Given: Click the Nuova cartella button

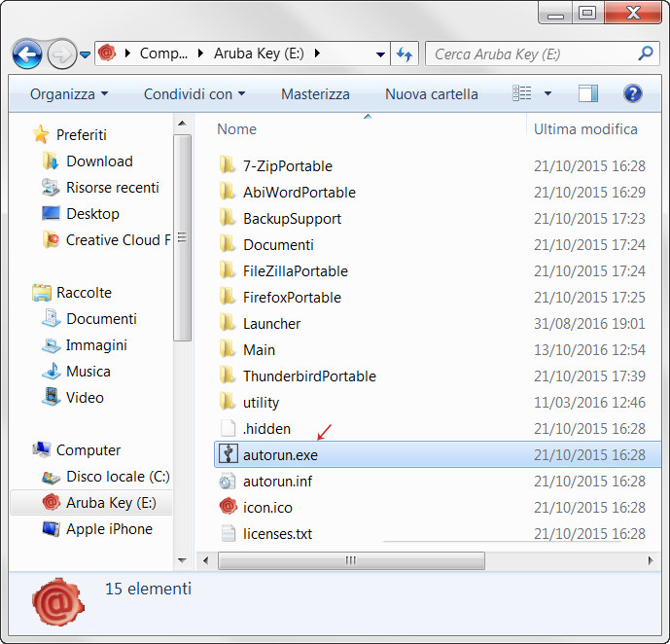Looking at the screenshot, I should pyautogui.click(x=431, y=94).
